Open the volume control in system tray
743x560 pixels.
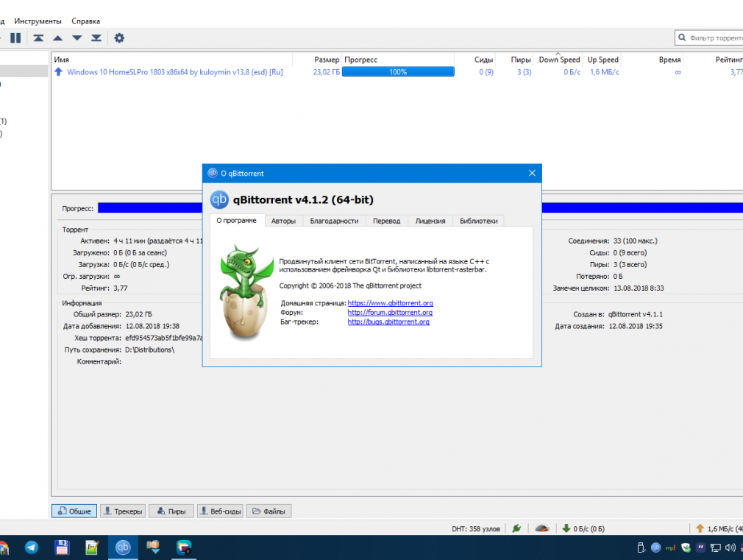tap(730, 547)
